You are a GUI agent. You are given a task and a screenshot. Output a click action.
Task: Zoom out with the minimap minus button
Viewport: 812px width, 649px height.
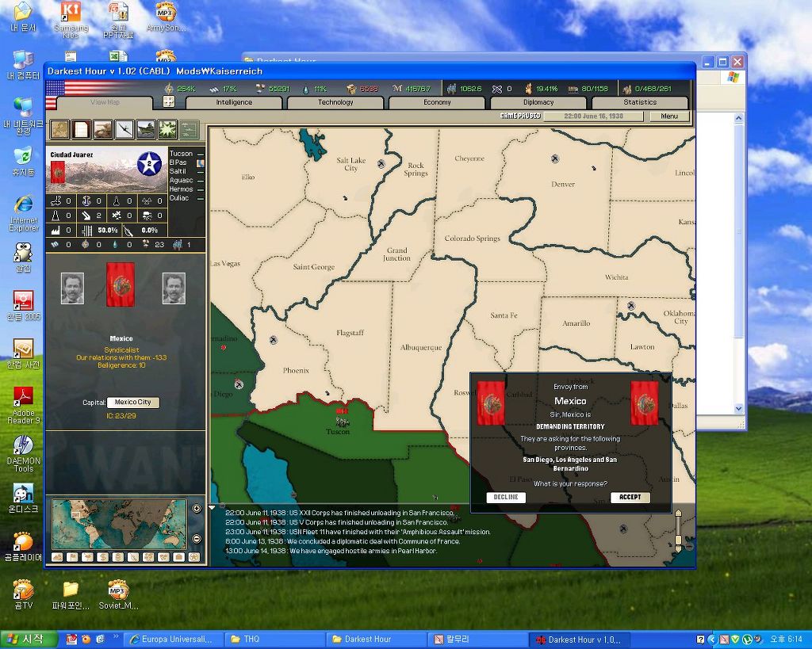pyautogui.click(x=197, y=539)
